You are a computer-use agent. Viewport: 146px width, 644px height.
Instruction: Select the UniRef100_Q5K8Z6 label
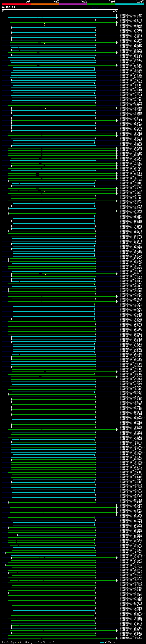click(x=131, y=48)
